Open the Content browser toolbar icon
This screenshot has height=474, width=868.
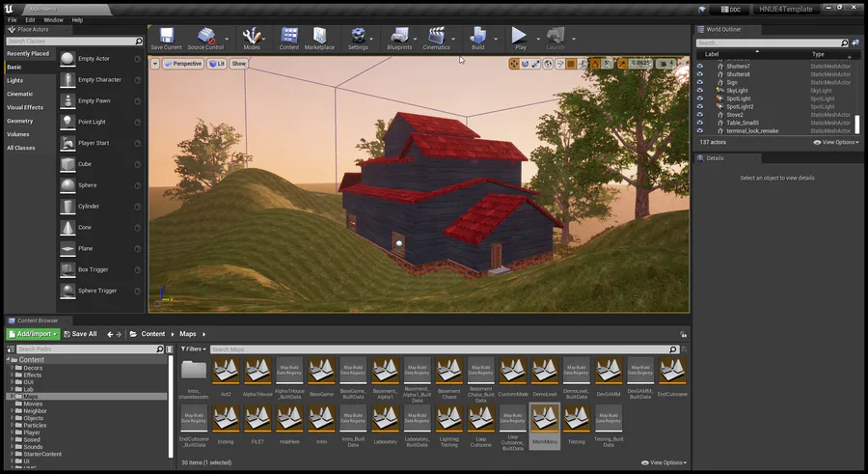[x=289, y=37]
